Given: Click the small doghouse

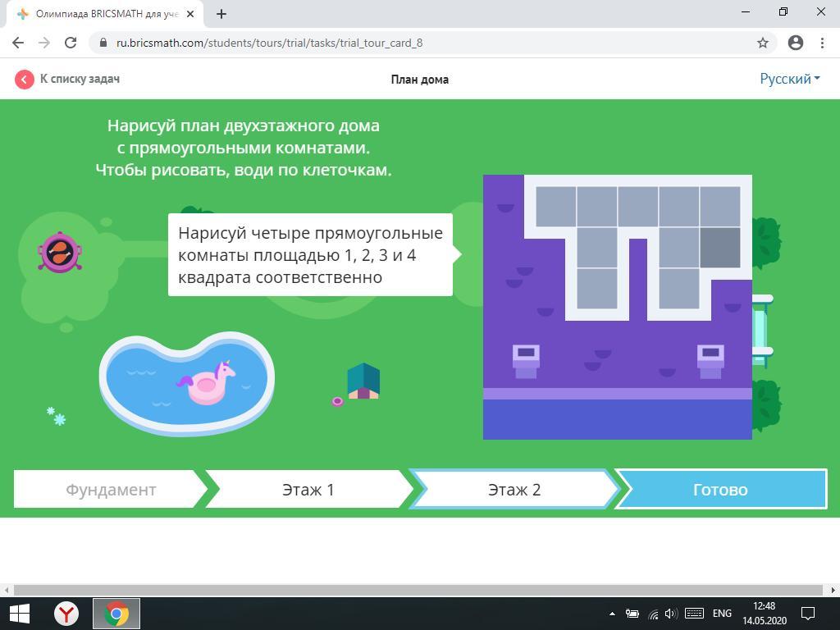Looking at the screenshot, I should click(x=363, y=381).
